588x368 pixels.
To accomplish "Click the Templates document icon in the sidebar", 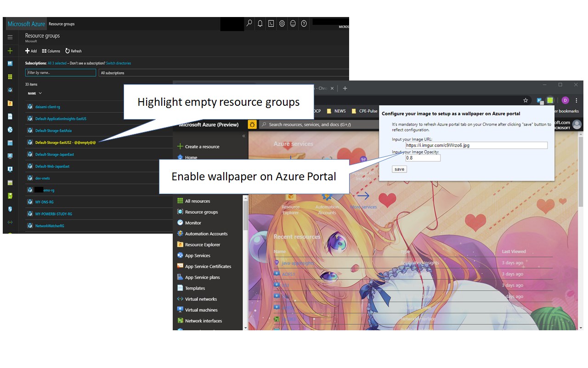I will pyautogui.click(x=180, y=288).
